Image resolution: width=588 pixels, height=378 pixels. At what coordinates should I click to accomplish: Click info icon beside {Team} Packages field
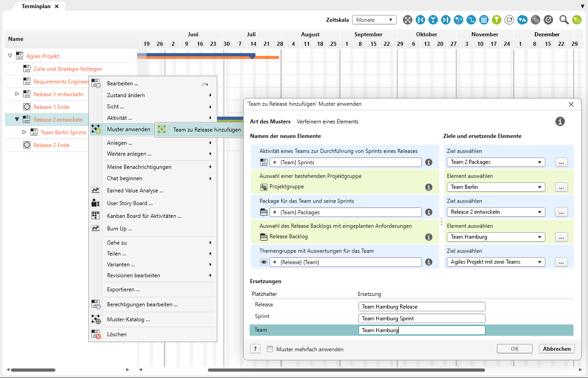(x=428, y=212)
